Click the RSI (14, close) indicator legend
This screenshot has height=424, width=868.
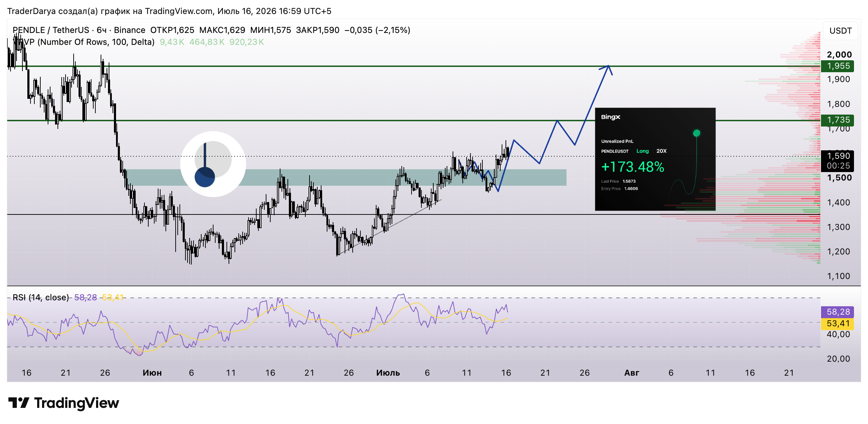41,298
